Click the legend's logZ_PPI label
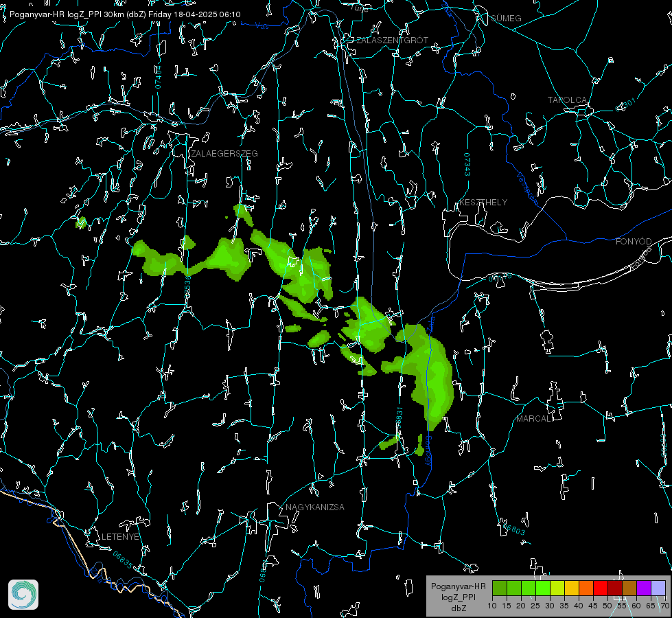 coord(458,597)
